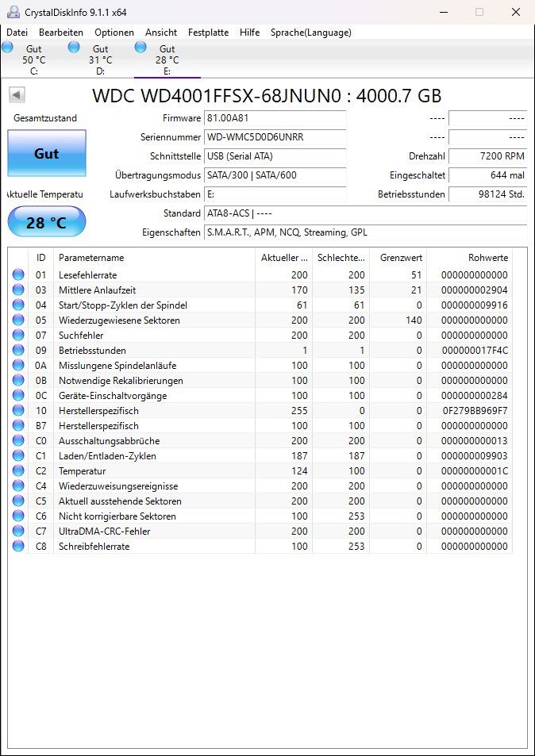Image resolution: width=535 pixels, height=756 pixels.
Task: Click the Seriennummer field WD-WMC5D0D6UNRR
Action: (275, 137)
